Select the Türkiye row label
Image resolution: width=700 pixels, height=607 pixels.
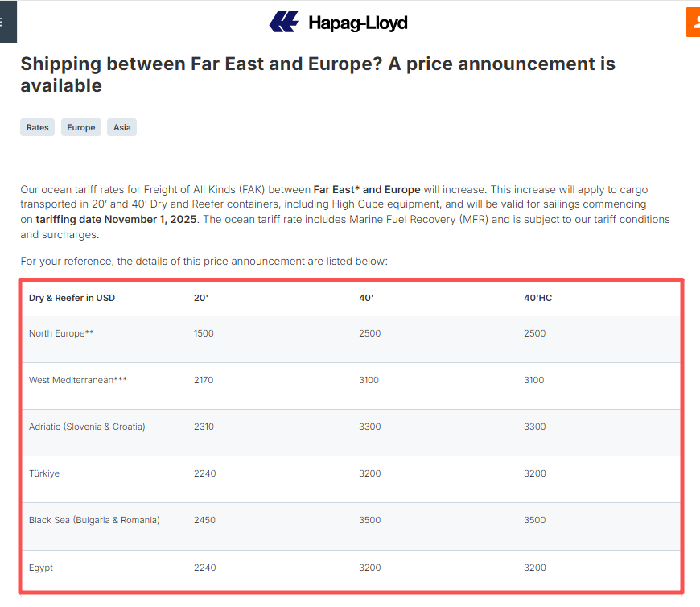tap(44, 473)
